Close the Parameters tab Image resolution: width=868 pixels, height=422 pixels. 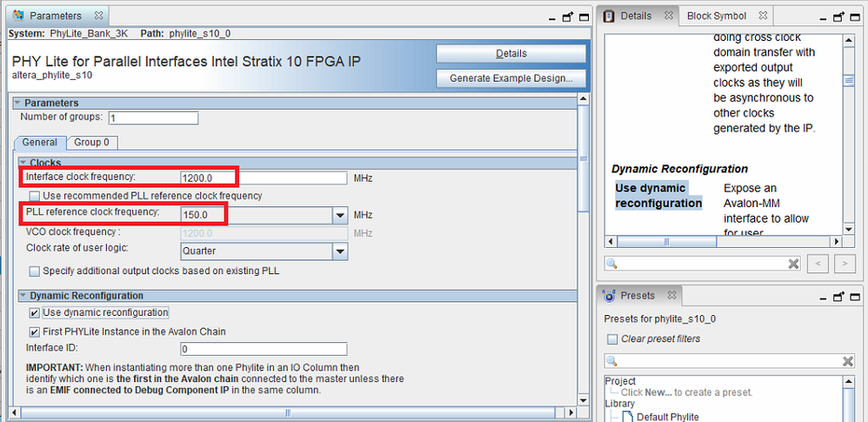click(98, 16)
